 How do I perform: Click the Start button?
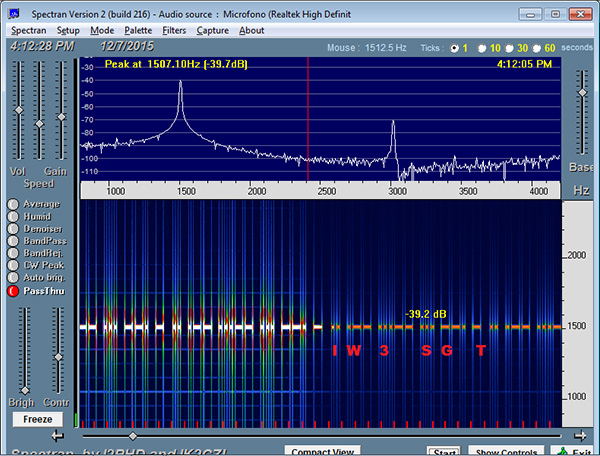(444, 451)
